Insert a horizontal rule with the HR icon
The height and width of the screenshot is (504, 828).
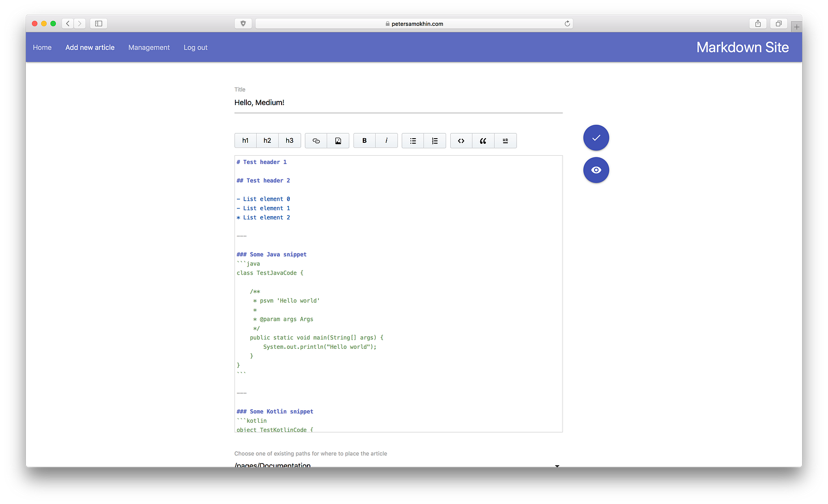(x=506, y=141)
